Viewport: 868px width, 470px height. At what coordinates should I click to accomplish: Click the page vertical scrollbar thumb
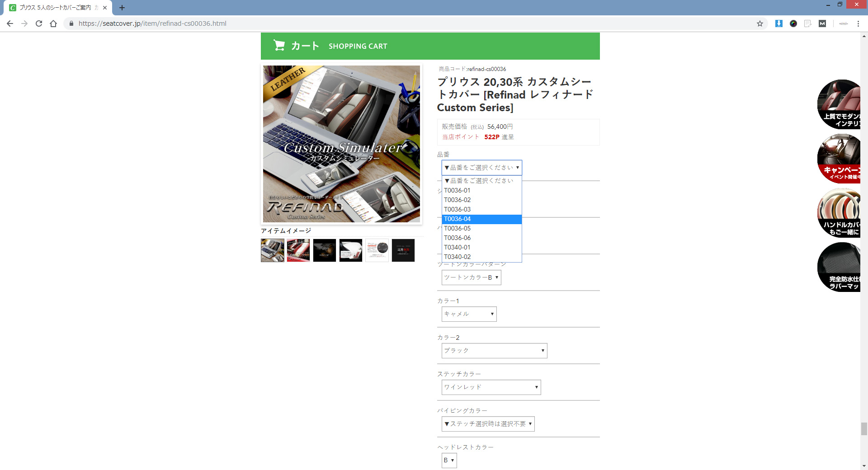pos(864,428)
